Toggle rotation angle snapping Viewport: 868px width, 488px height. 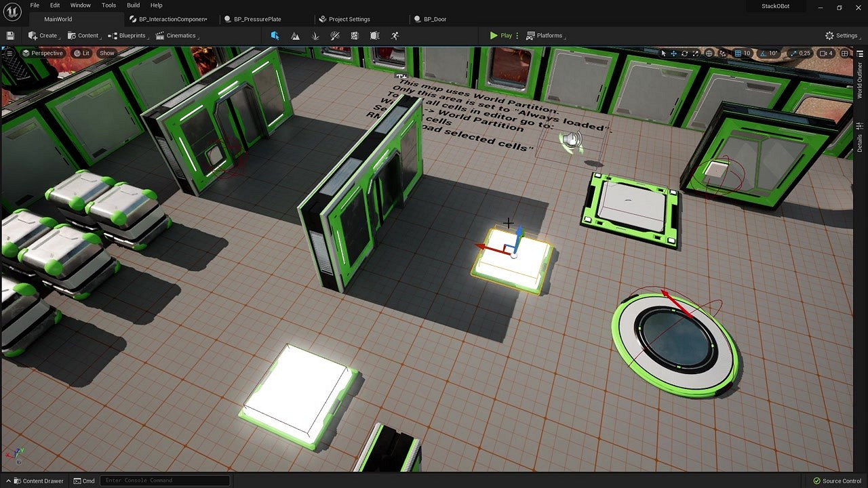(764, 53)
